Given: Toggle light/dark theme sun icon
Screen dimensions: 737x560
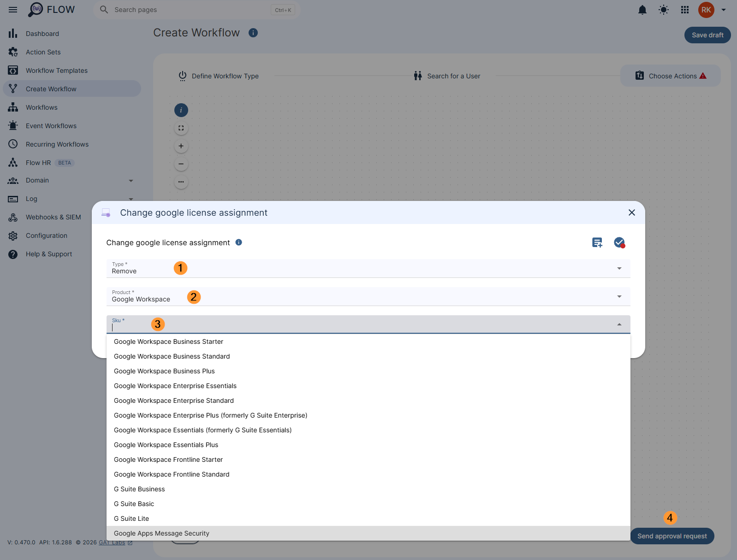Looking at the screenshot, I should 663,10.
